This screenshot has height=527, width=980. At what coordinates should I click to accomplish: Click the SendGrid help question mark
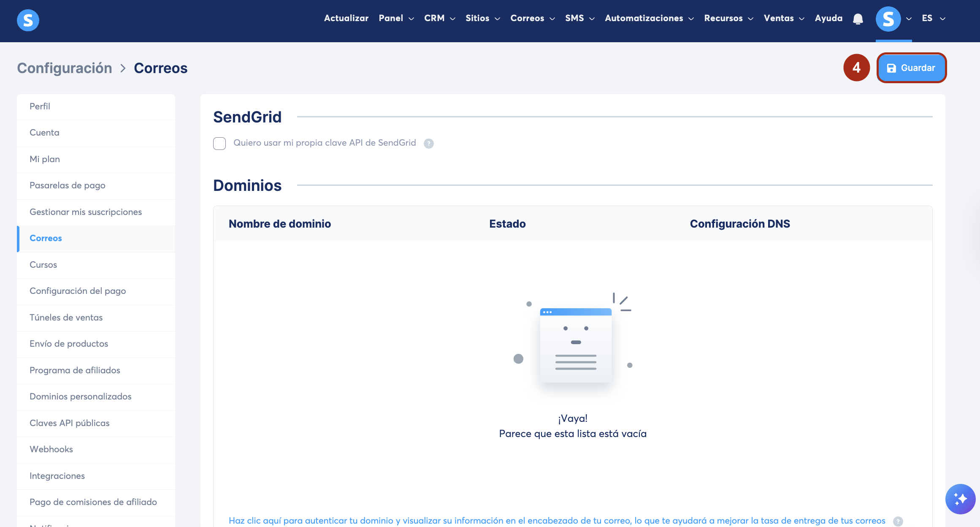(x=429, y=144)
